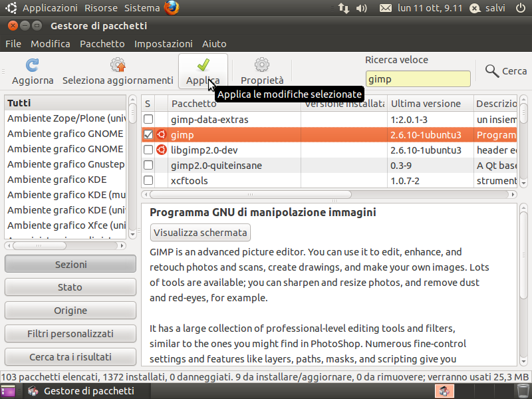Screen dimensions: 532x399
Task: Open the Impostazioni menu
Action: pos(163,44)
